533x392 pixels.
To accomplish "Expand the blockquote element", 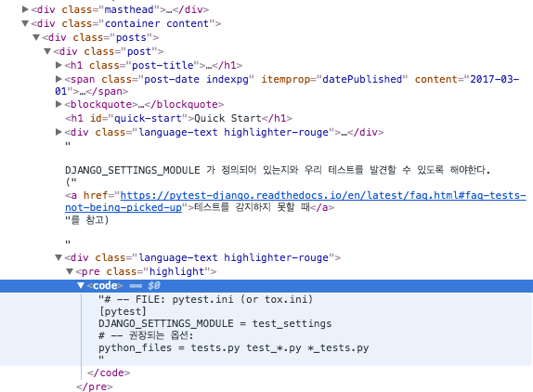I will (x=58, y=104).
